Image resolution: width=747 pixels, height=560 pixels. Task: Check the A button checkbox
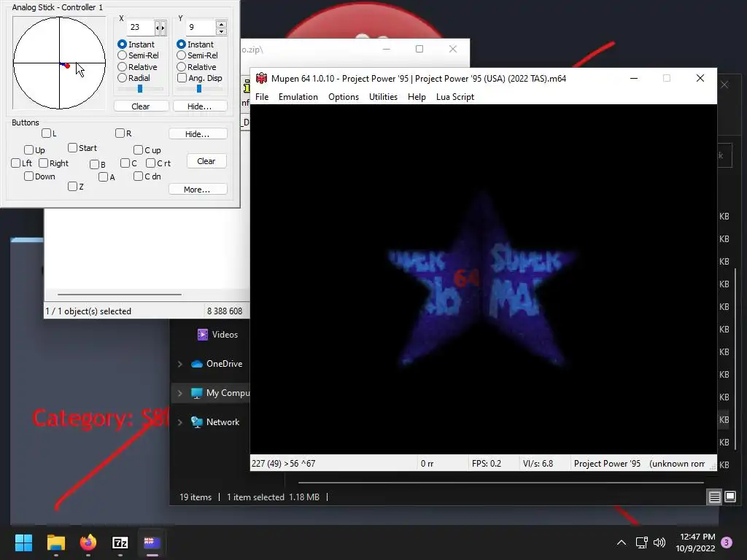coord(103,176)
